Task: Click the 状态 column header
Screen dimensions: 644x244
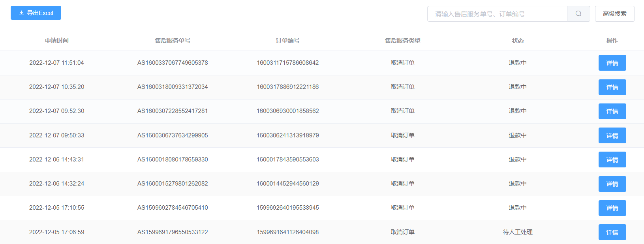Action: click(518, 41)
